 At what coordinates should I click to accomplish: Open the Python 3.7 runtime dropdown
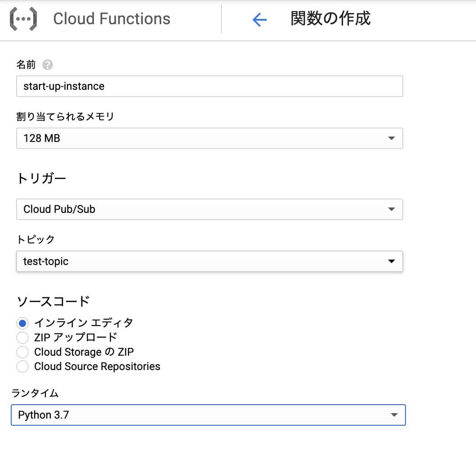208,415
